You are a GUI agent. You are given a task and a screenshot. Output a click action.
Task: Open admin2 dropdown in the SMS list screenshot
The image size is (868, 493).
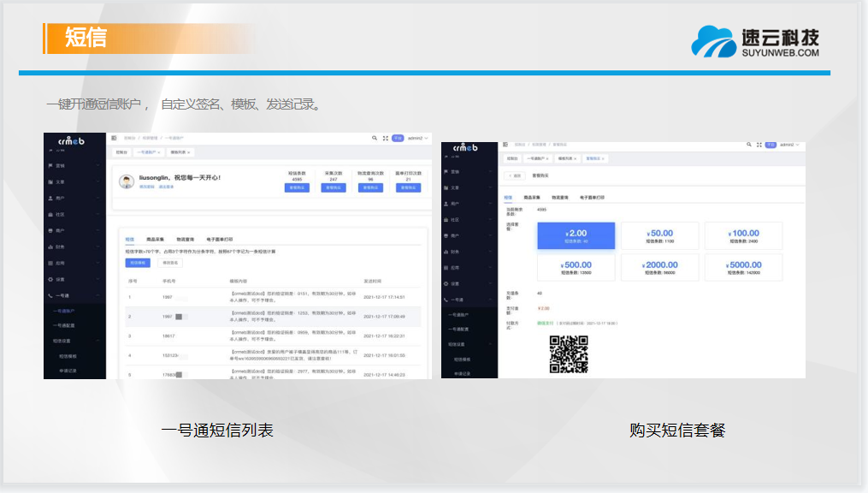[x=417, y=138]
